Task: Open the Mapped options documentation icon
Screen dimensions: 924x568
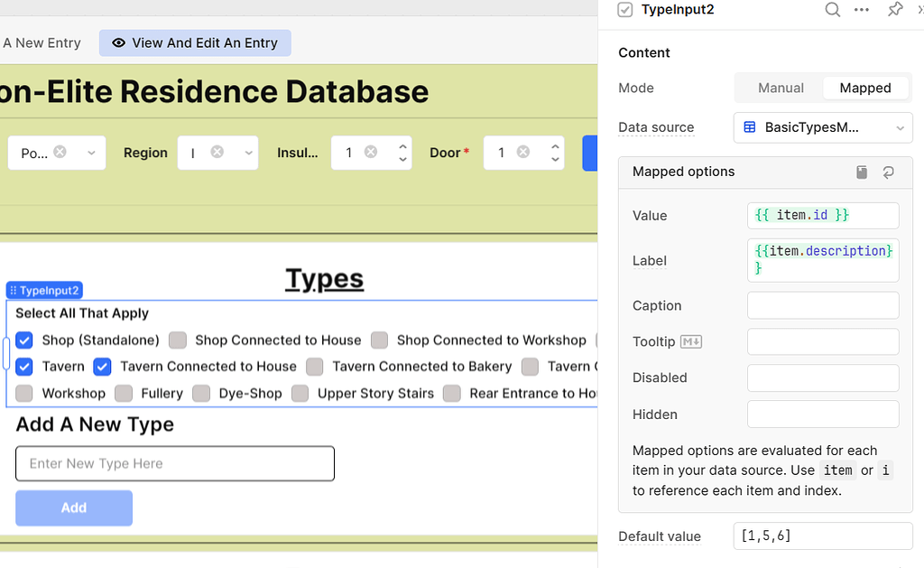Action: coord(862,172)
